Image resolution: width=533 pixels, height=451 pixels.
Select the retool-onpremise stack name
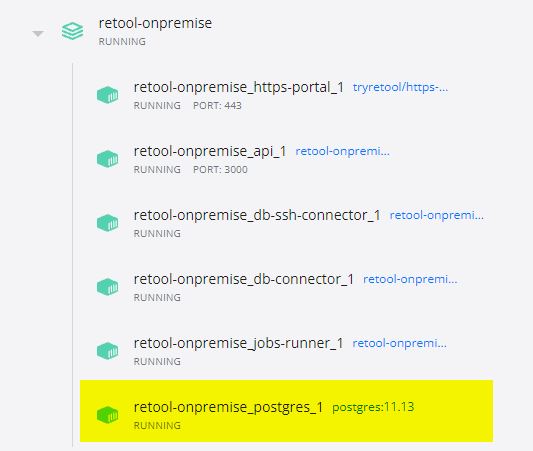coord(155,23)
